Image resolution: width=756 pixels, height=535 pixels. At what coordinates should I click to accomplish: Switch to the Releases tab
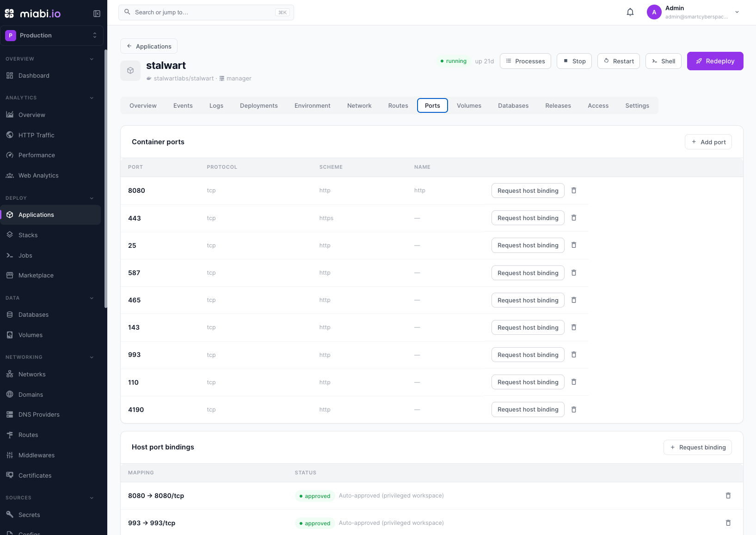[x=558, y=106]
